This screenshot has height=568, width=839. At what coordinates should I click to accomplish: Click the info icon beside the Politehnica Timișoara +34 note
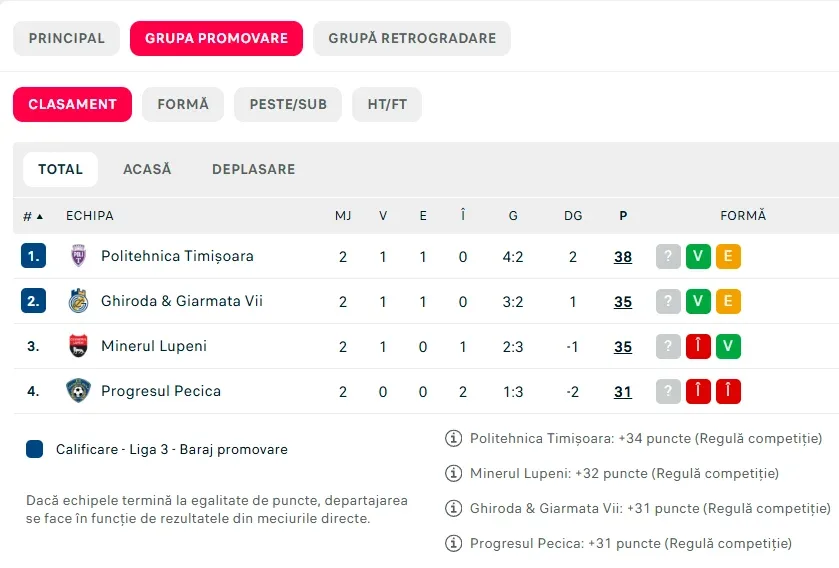click(x=453, y=439)
